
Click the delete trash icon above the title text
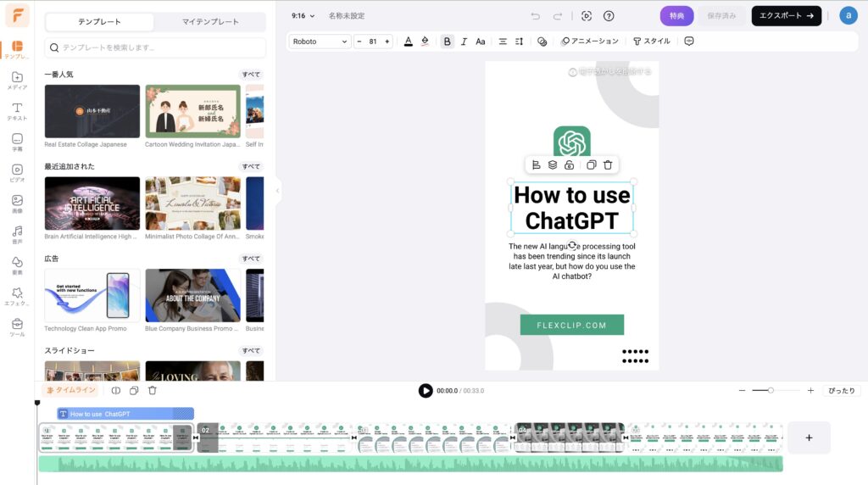click(608, 164)
